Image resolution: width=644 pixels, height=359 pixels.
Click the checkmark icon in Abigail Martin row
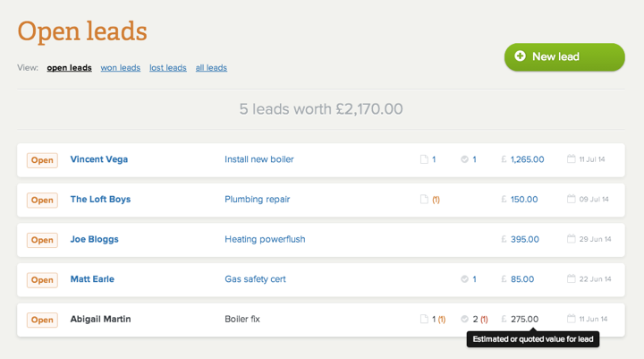point(464,319)
